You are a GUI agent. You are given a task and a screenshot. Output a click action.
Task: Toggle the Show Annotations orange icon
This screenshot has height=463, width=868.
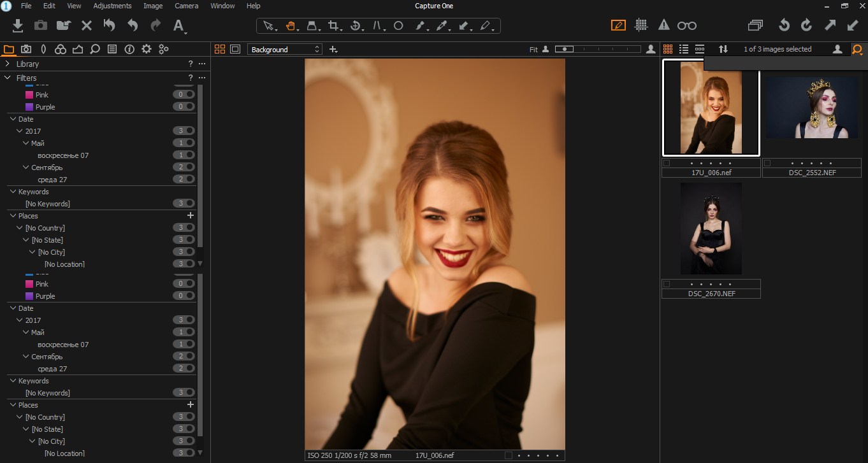[x=618, y=25]
